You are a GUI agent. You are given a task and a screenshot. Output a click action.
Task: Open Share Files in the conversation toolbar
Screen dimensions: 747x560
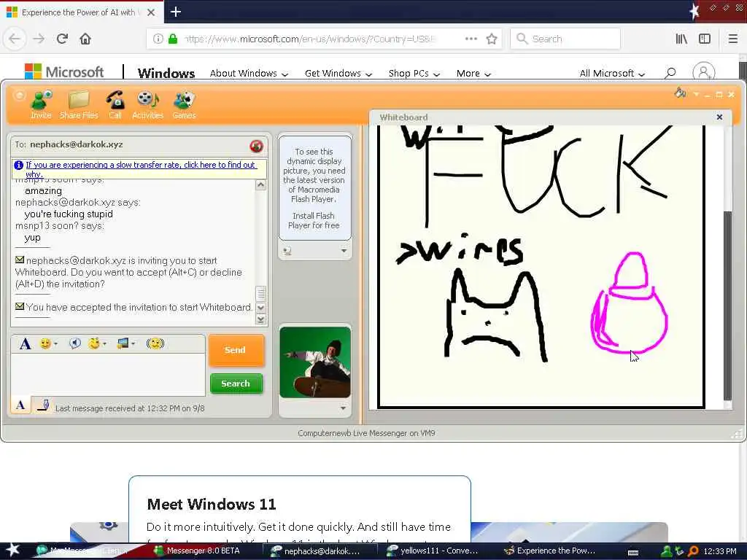(x=79, y=105)
